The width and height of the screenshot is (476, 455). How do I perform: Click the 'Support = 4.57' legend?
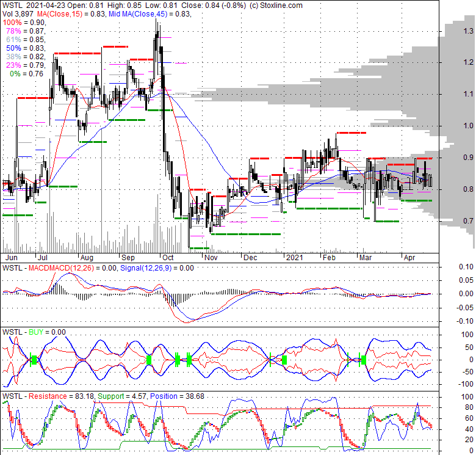coord(123,396)
